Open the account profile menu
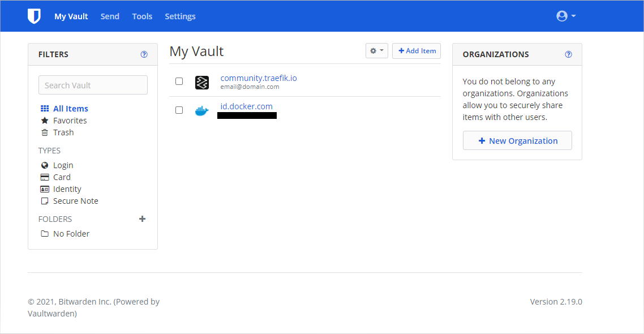This screenshot has height=334, width=644. [566, 16]
